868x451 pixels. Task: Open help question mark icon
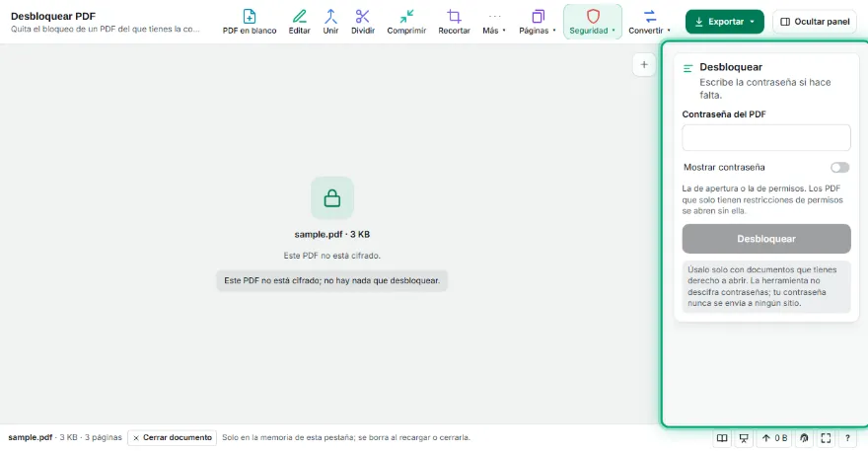(x=847, y=438)
